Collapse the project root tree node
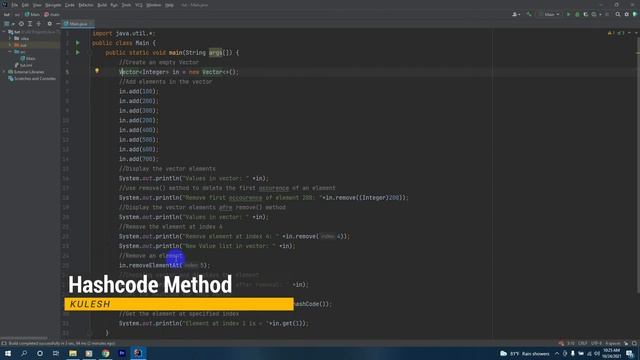The height and width of the screenshot is (360, 640). (4, 31)
